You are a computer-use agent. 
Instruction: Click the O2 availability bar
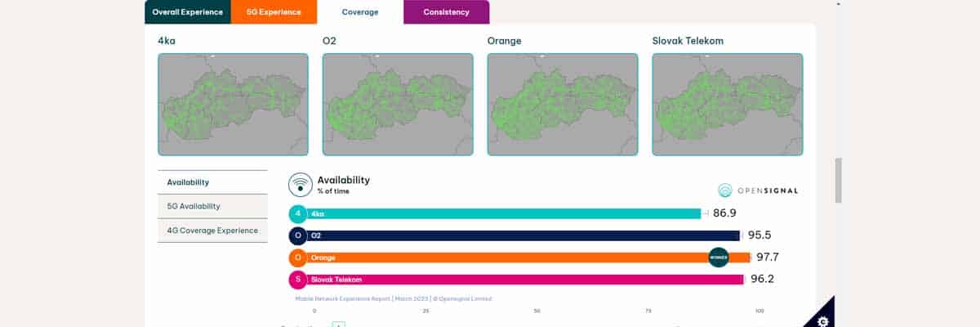(x=523, y=235)
